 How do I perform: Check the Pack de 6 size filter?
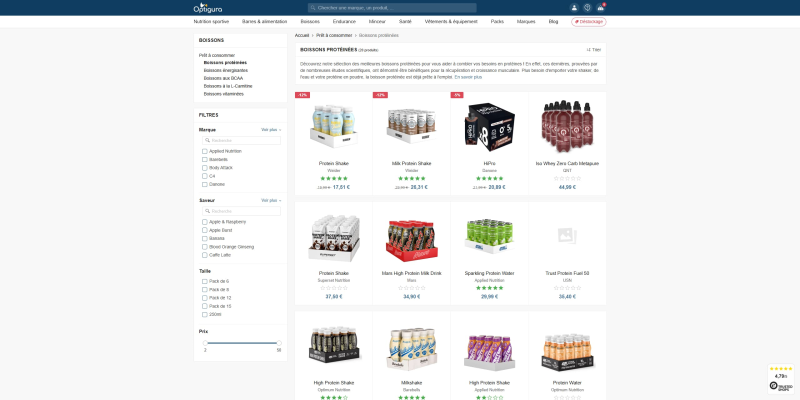coord(205,281)
